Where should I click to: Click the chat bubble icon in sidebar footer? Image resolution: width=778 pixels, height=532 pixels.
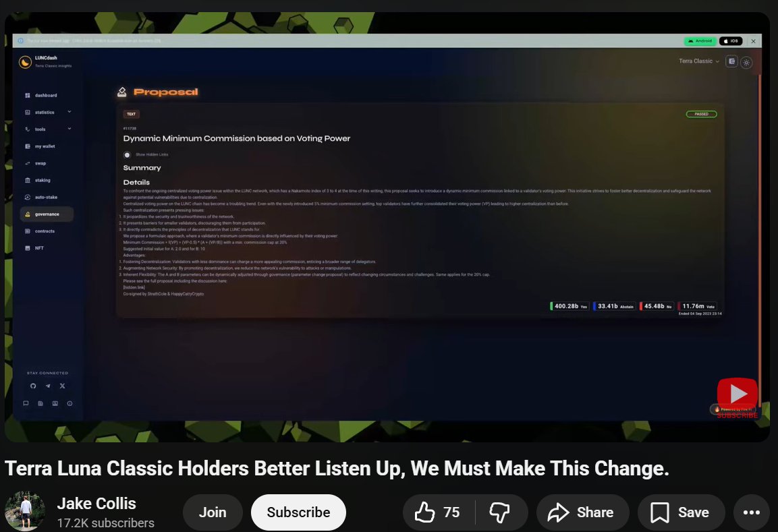point(26,404)
